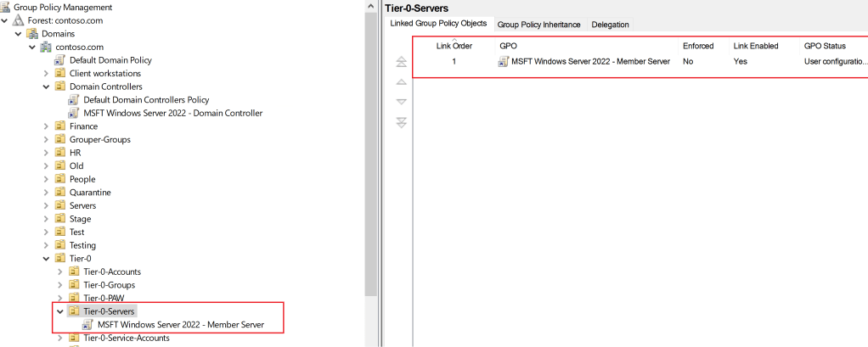The width and height of the screenshot is (868, 347).
Task: Move link down one position arrow
Action: [x=402, y=101]
